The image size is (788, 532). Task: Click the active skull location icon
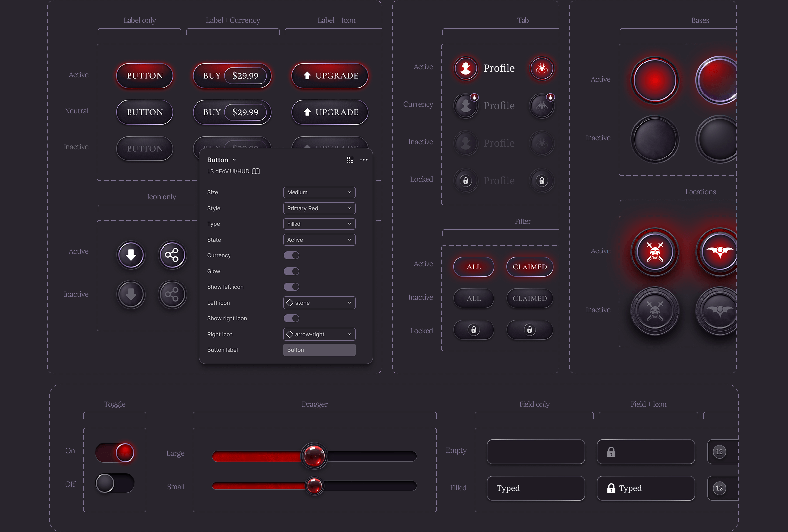click(x=655, y=252)
